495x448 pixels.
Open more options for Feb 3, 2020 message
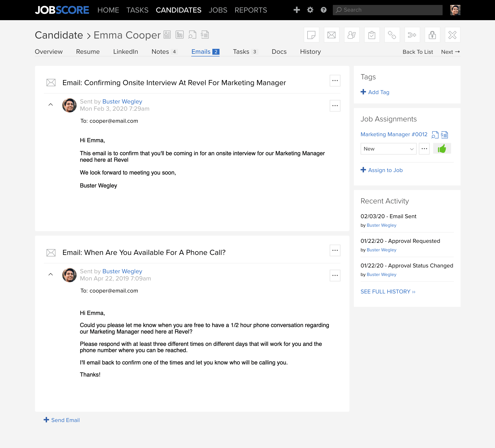[335, 106]
